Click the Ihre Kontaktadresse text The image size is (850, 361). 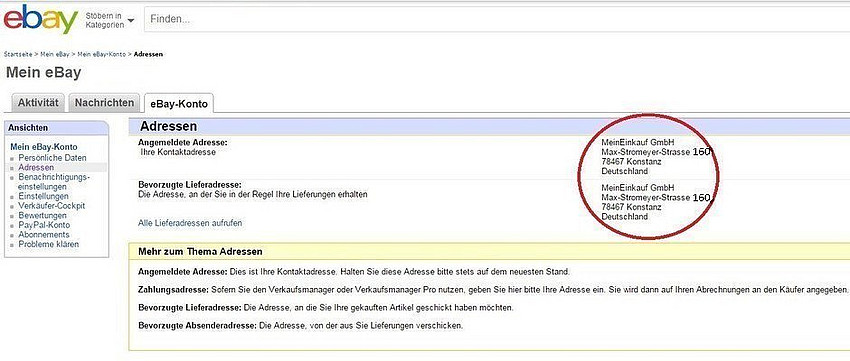point(178,152)
